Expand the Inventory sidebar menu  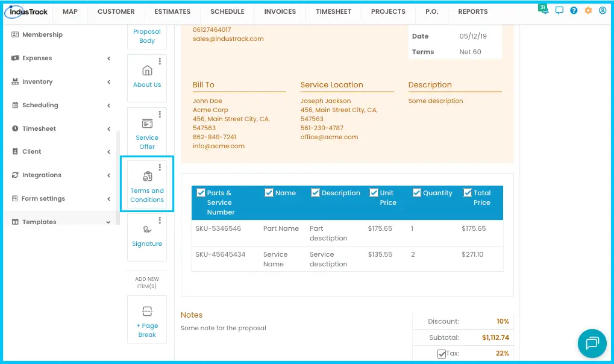point(61,81)
